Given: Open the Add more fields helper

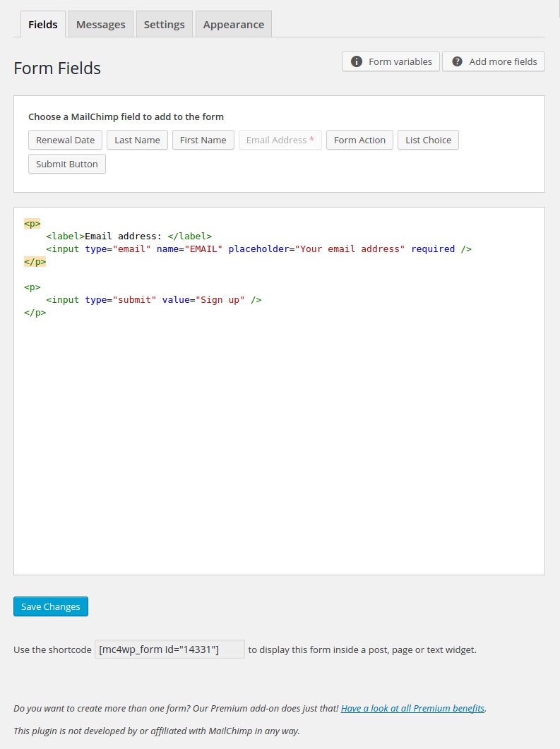Looking at the screenshot, I should click(493, 61).
